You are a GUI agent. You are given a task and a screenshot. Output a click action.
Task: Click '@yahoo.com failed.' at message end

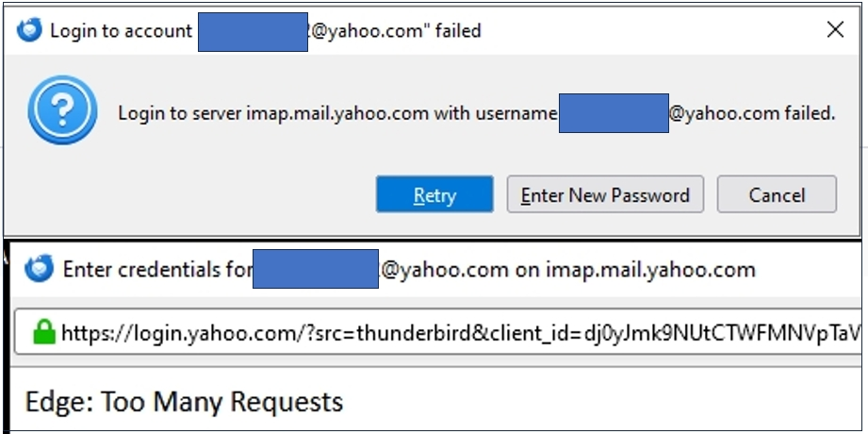[x=752, y=113]
